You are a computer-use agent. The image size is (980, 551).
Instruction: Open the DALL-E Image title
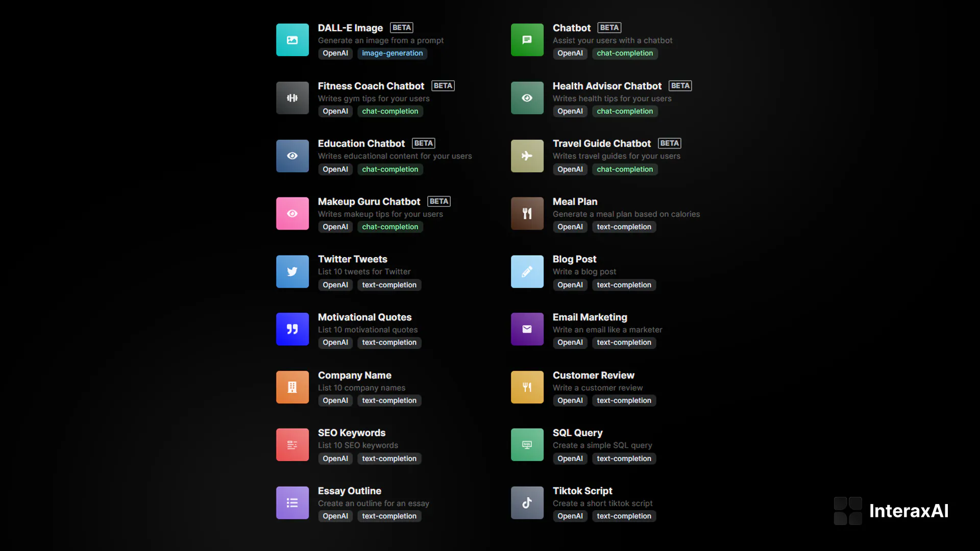(350, 28)
